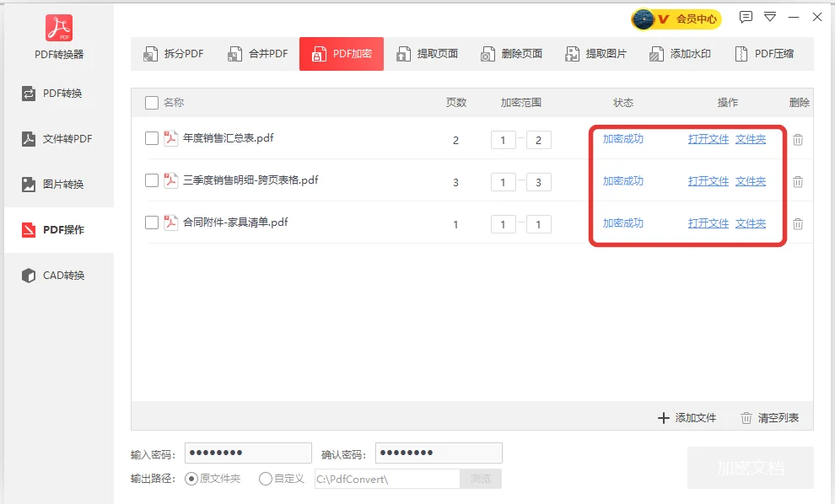Check the box for 合同附件-家具清单.pdf

152,223
